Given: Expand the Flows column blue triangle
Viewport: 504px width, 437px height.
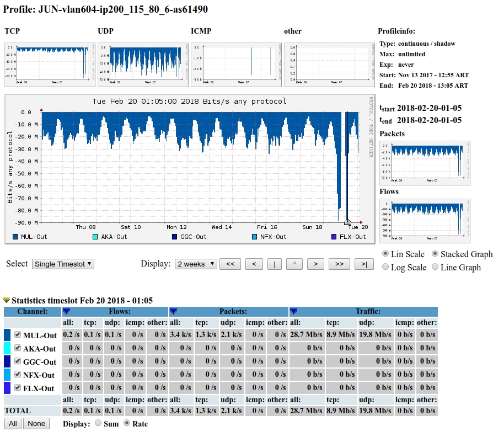Looking at the screenshot, I should pos(66,312).
